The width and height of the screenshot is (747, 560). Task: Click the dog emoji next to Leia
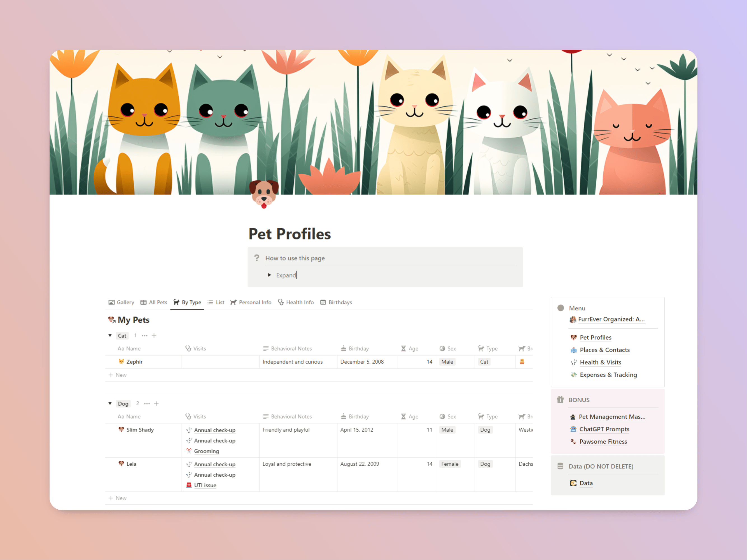[121, 464]
